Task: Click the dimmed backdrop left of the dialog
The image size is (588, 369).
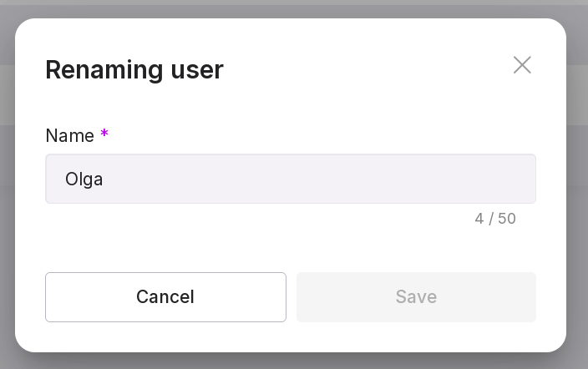Action: point(7,184)
